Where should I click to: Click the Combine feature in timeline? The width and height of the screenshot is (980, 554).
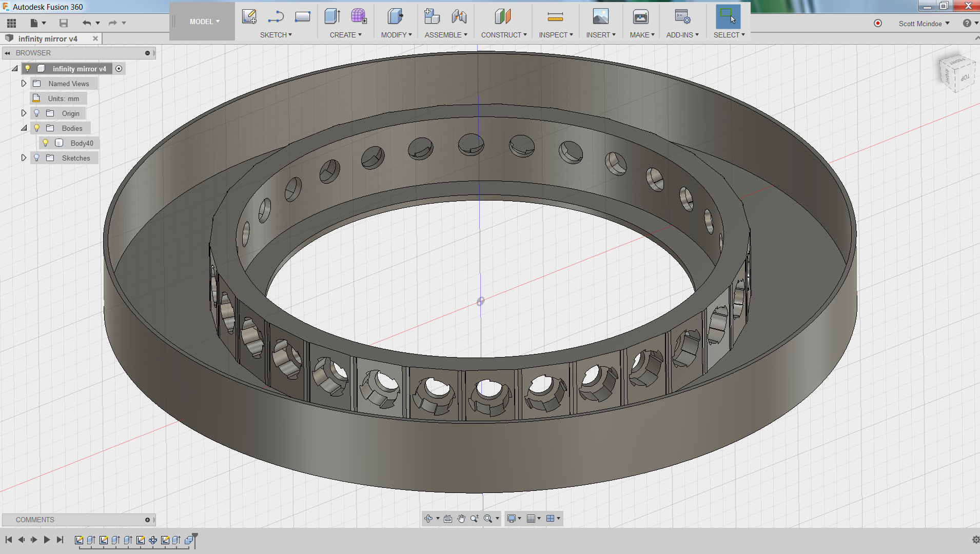(188, 540)
